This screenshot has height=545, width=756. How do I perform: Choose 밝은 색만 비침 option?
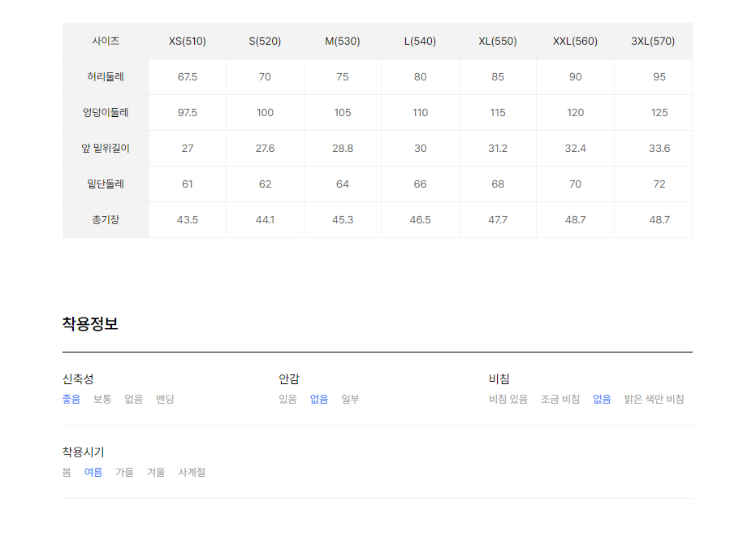tap(654, 400)
